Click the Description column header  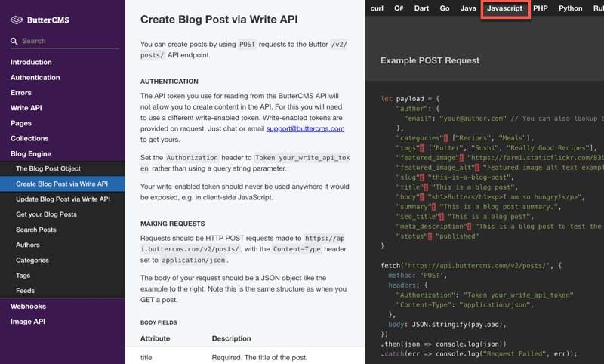tap(231, 338)
